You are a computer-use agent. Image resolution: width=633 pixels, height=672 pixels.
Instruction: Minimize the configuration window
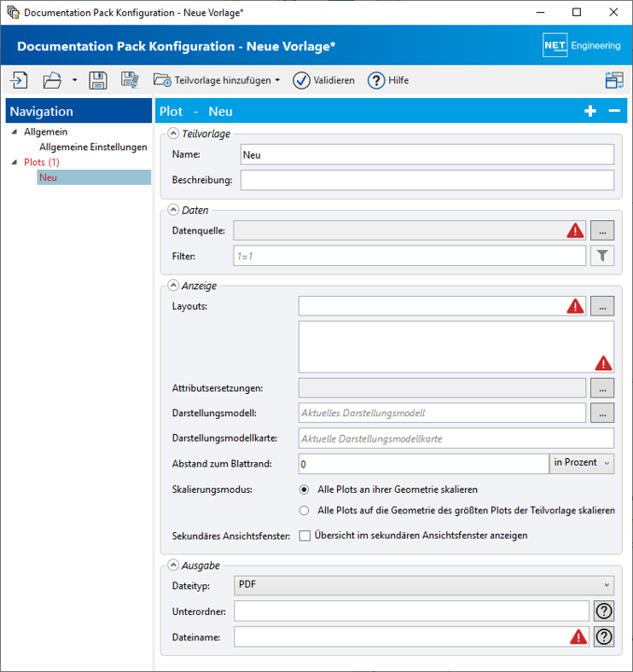click(x=541, y=12)
